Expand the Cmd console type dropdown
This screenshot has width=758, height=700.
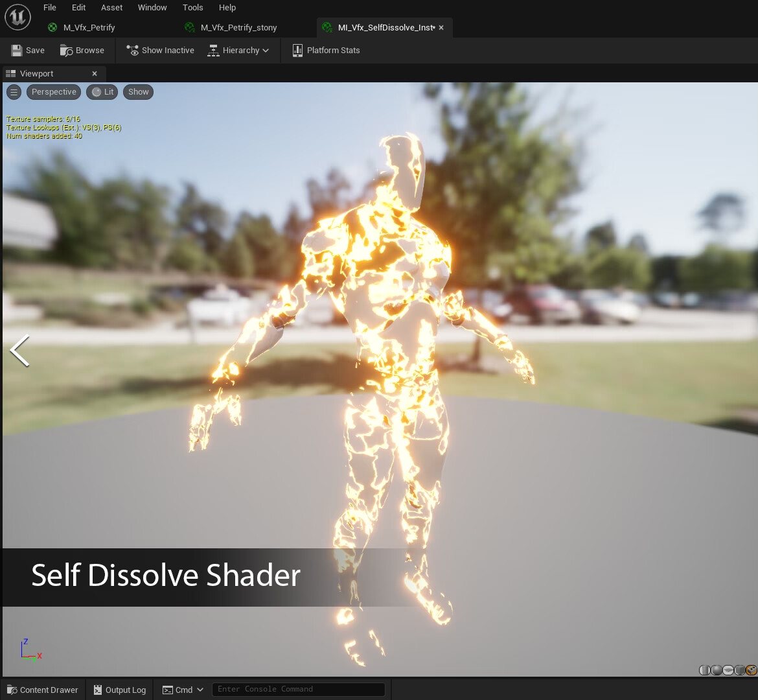(x=183, y=690)
